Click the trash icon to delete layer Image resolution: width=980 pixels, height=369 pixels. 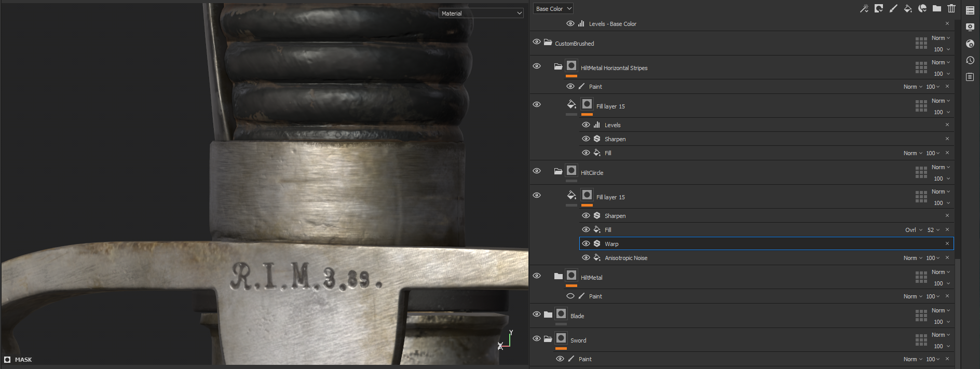pos(951,8)
